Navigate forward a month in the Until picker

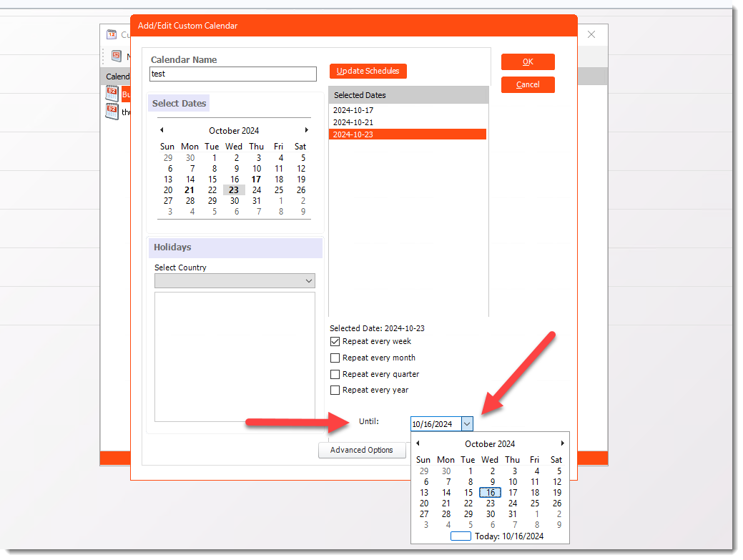(x=562, y=443)
